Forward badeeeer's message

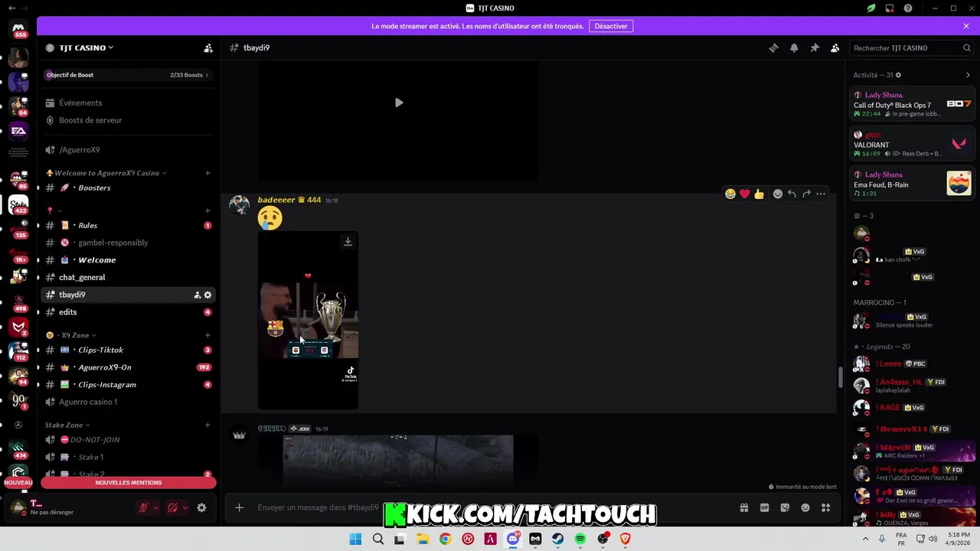[806, 194]
